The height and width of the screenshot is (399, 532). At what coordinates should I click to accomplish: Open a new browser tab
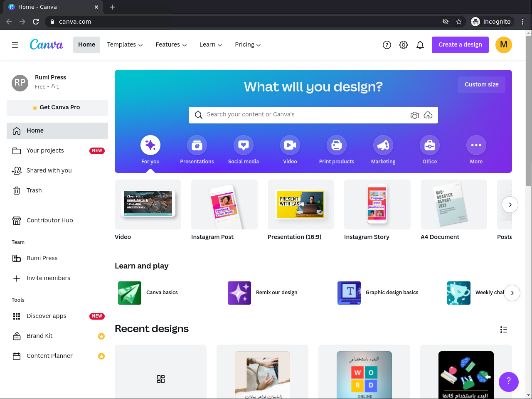pos(112,7)
